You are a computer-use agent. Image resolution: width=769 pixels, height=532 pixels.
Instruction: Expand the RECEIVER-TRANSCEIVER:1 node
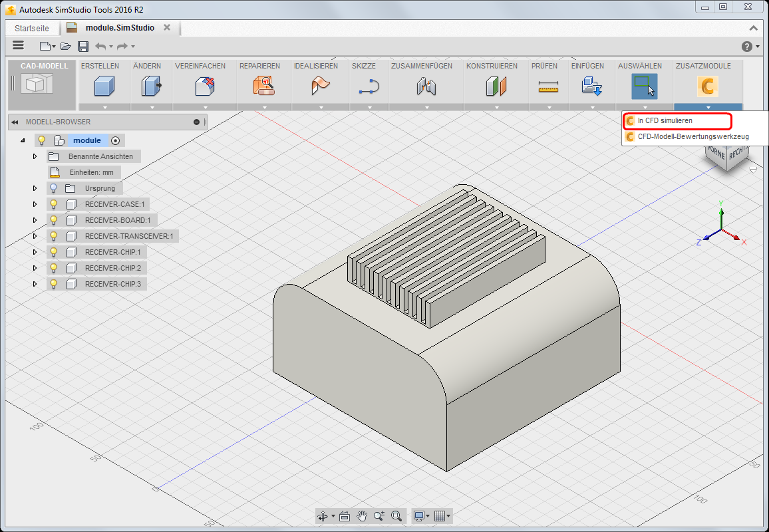click(x=35, y=236)
